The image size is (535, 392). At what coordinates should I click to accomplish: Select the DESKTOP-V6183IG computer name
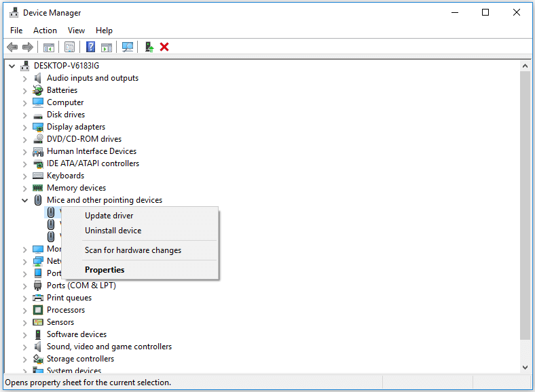(67, 66)
